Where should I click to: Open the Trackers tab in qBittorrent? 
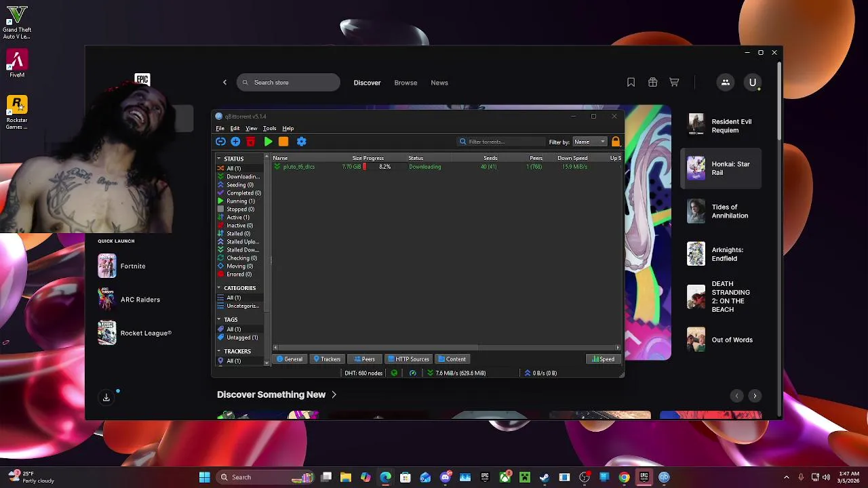tap(327, 359)
